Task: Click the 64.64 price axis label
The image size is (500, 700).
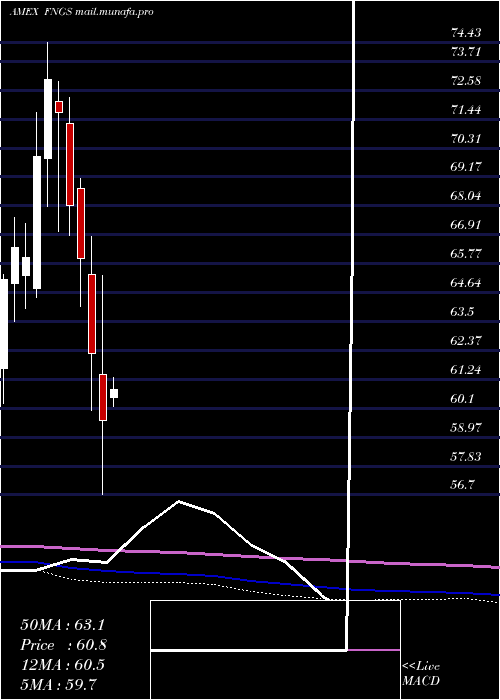Action: pos(466,283)
